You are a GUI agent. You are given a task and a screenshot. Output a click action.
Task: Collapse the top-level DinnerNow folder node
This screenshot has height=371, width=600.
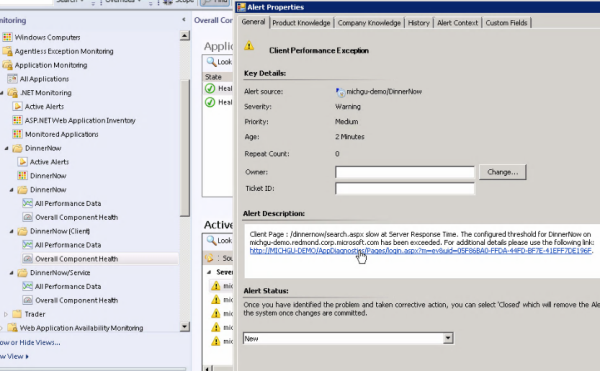[7, 148]
